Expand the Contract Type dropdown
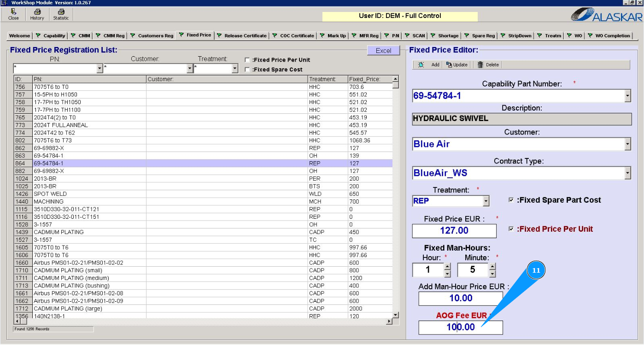 point(627,173)
